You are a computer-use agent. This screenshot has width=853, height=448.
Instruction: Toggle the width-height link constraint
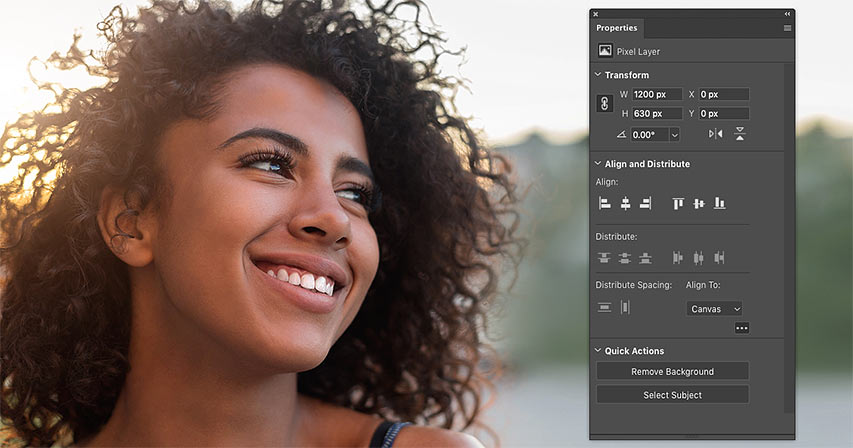tap(604, 104)
